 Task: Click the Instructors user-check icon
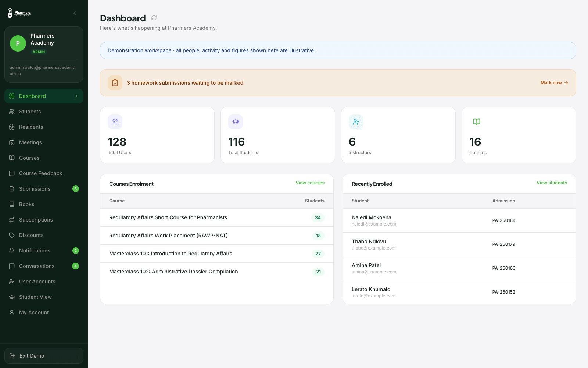coord(356,122)
